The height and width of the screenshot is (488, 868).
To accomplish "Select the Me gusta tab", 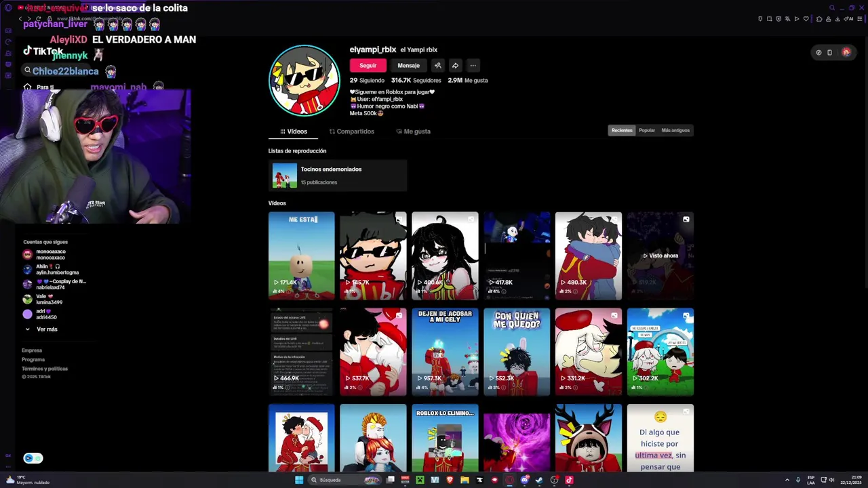I will tap(413, 131).
